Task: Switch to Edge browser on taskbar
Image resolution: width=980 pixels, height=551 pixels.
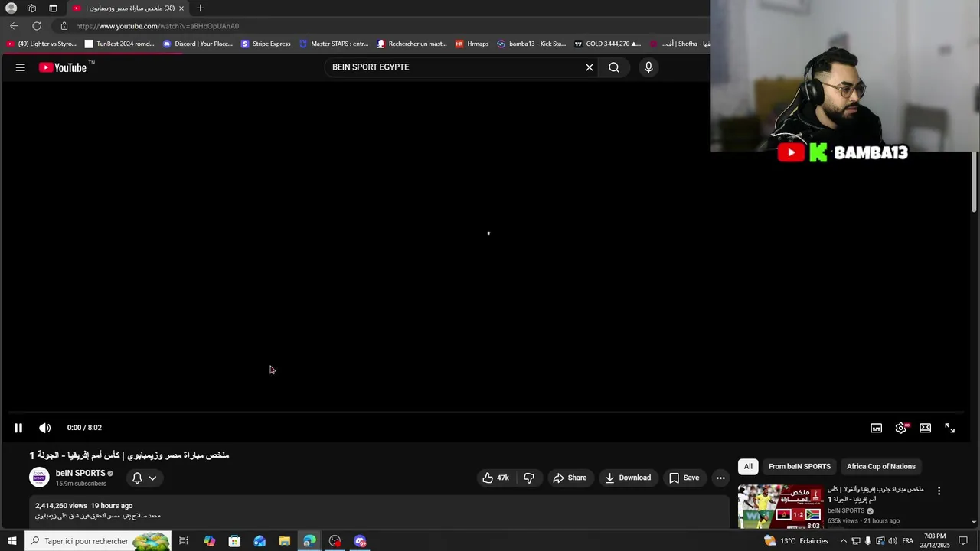Action: [309, 541]
